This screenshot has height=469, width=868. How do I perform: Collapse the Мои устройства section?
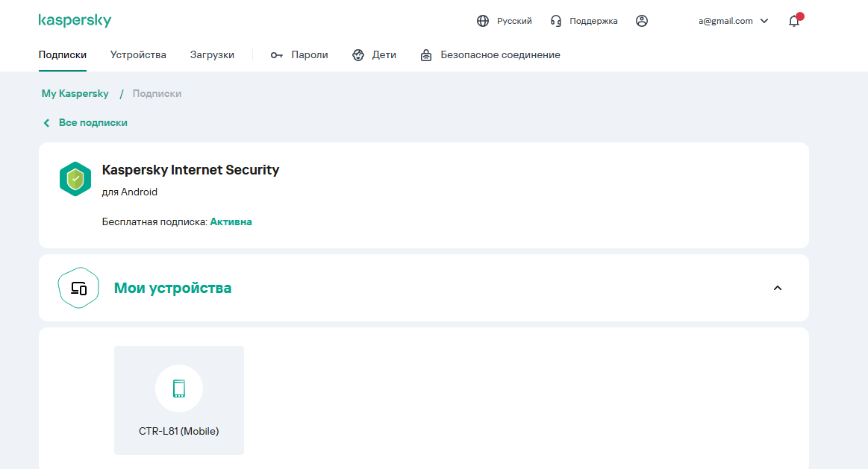[778, 288]
